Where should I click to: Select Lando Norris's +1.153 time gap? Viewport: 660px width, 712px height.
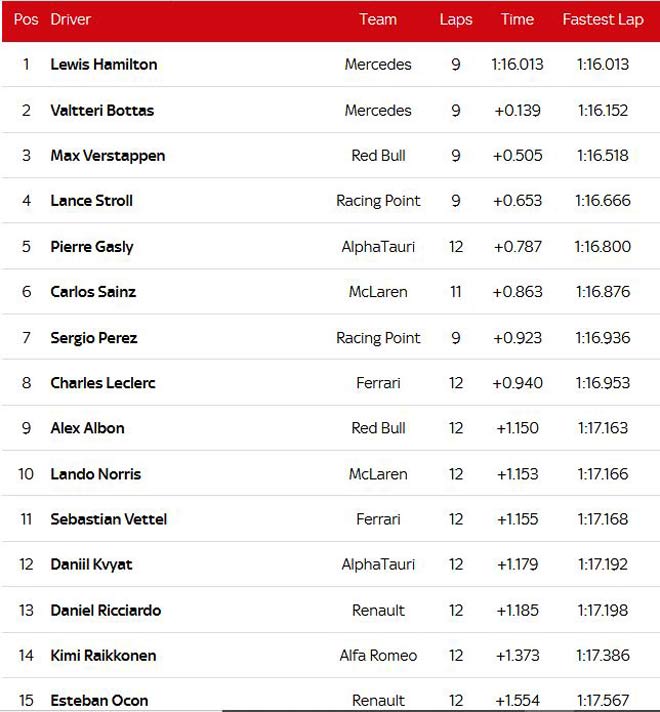517,474
